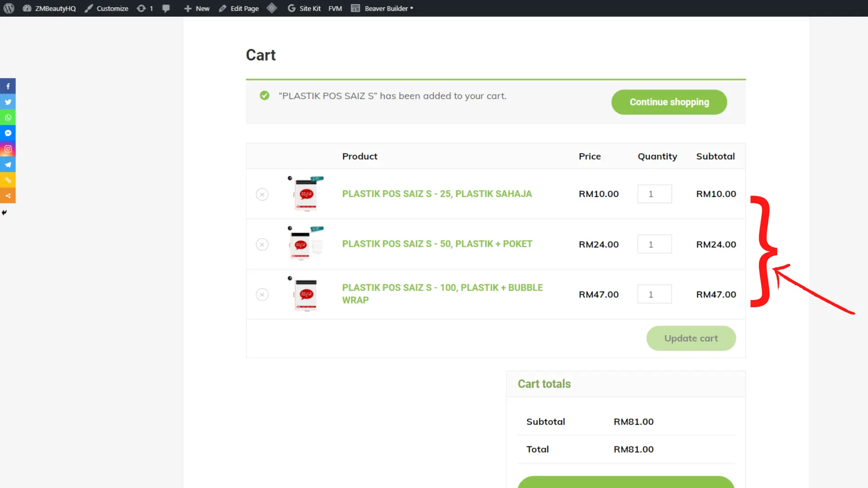868x488 pixels.
Task: Click the Product column header
Action: (359, 156)
